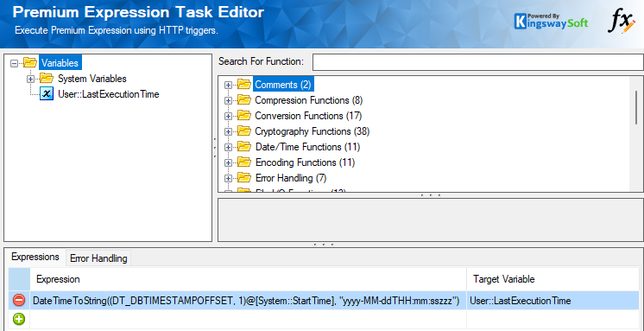Viewport: 644px width, 331px height.
Task: Select User::LastExecutionTime variable
Action: (109, 94)
